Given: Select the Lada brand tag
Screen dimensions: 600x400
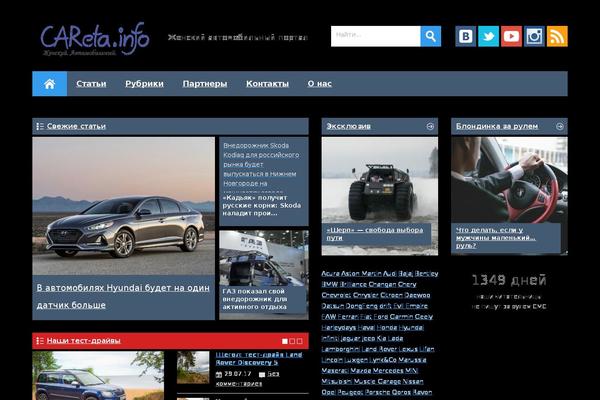Looking at the screenshot, I should pyautogui.click(x=396, y=338).
